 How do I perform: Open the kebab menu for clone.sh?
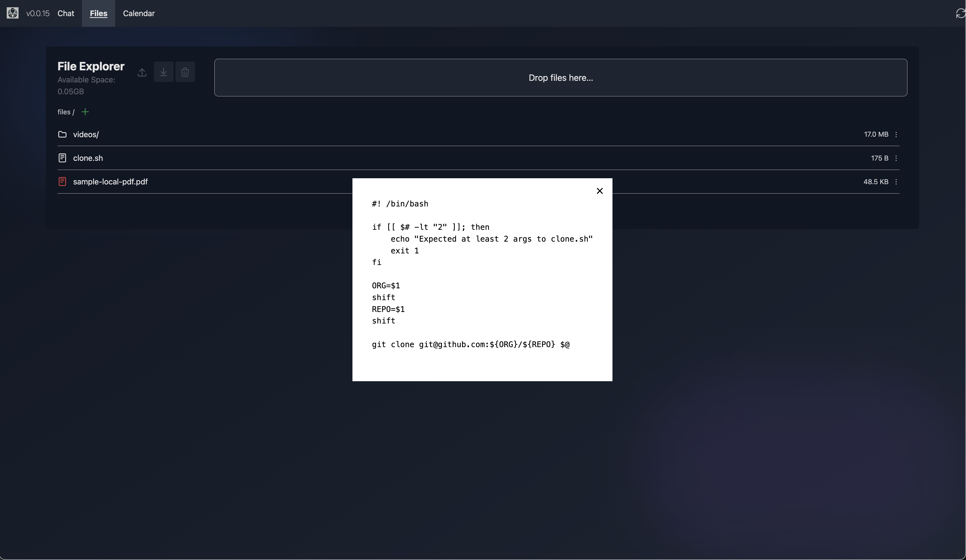[896, 158]
